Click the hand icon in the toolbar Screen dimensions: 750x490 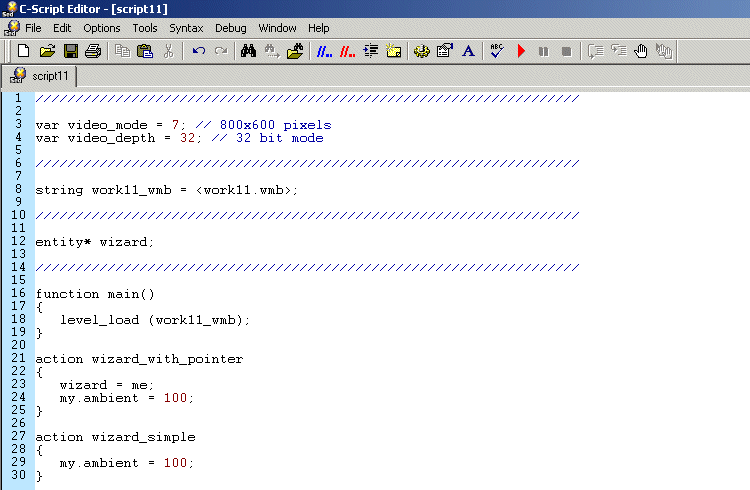[641, 51]
